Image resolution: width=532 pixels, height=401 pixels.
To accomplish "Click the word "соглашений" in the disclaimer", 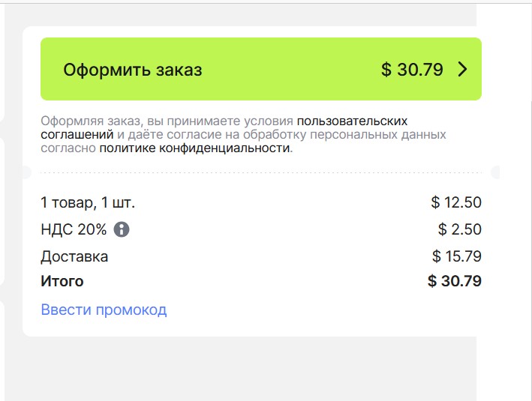I will click(x=77, y=135).
